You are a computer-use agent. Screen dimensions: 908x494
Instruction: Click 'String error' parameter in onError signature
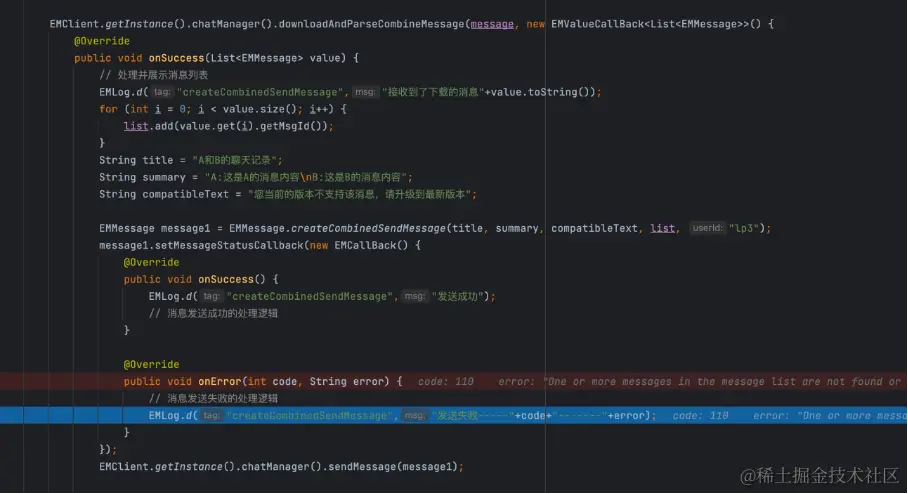[x=346, y=381]
